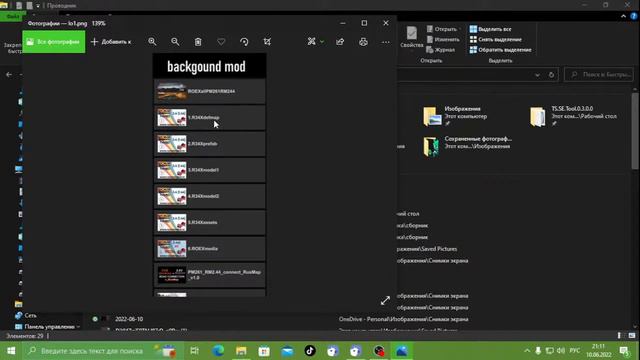640x360 pixels.
Task: Print the photo
Action: coord(363,42)
